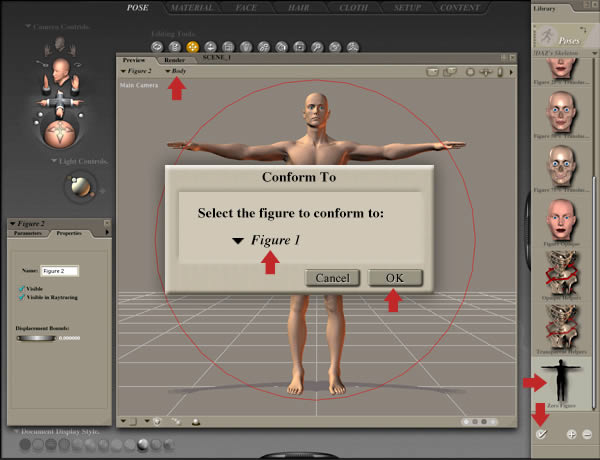Click the Apply checkmark in Library
This screenshot has width=600, height=460.
tap(541, 434)
